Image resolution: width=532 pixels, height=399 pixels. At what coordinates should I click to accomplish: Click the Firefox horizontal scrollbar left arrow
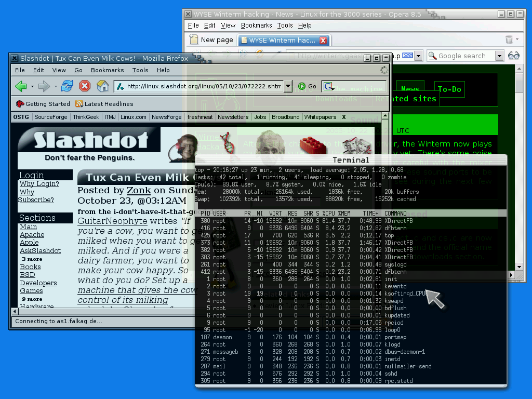(15, 311)
